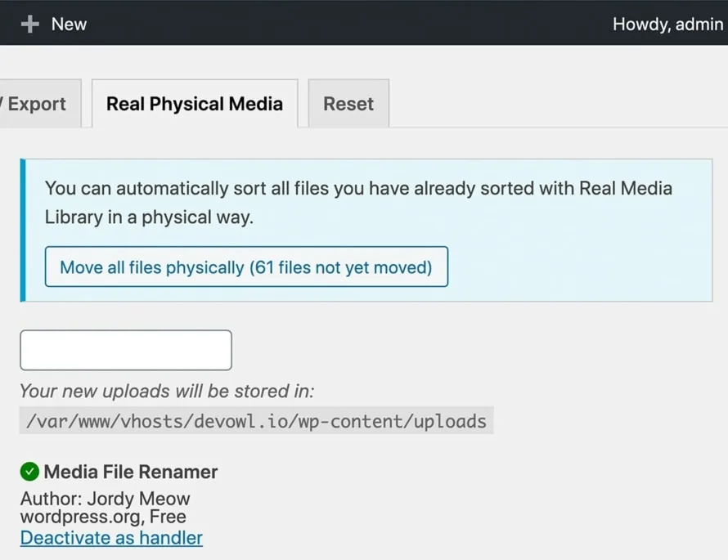
Task: Switch to the Reset tab
Action: pos(348,104)
